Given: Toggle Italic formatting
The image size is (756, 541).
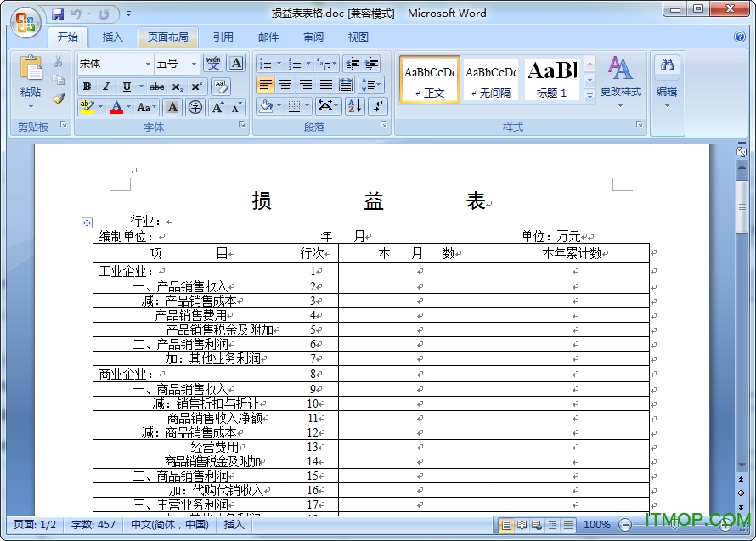Looking at the screenshot, I should coord(106,87).
